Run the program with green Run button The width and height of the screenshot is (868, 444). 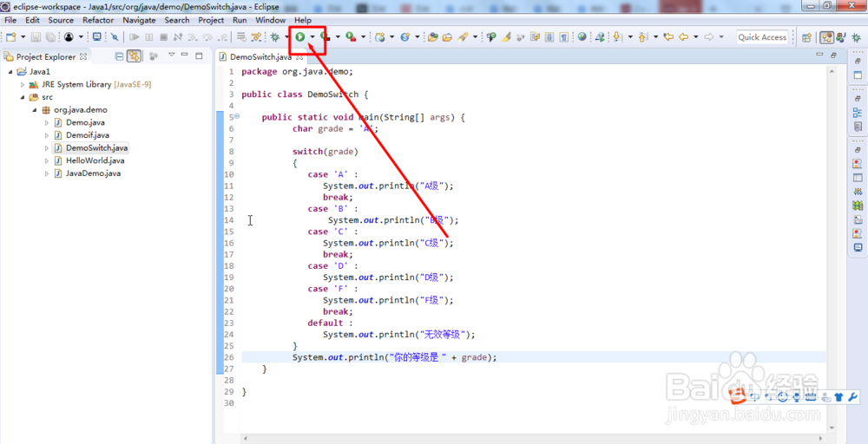point(299,37)
